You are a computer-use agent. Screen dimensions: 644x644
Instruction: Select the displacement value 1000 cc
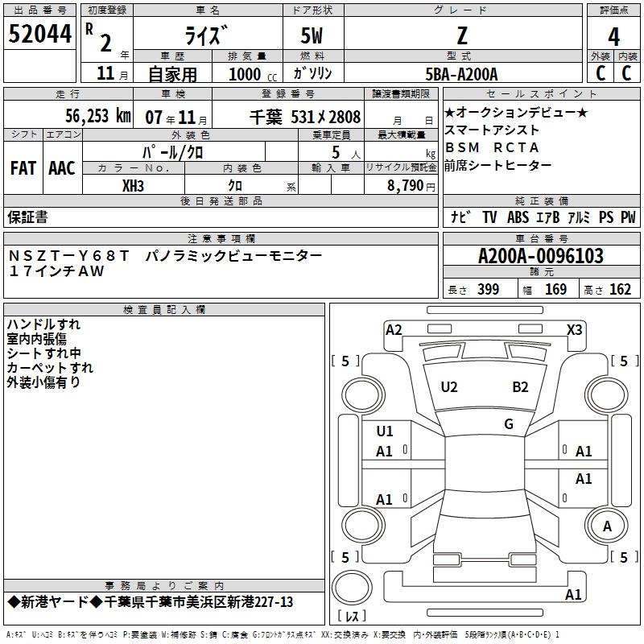[x=253, y=74]
